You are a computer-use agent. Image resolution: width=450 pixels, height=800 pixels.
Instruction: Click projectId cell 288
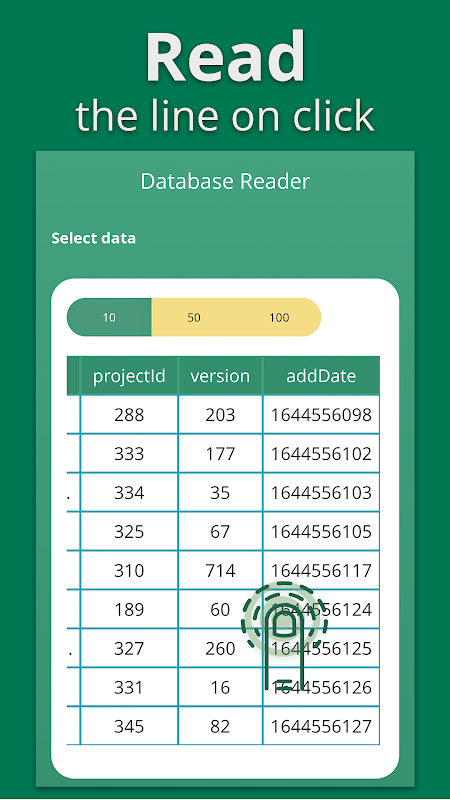click(x=129, y=415)
